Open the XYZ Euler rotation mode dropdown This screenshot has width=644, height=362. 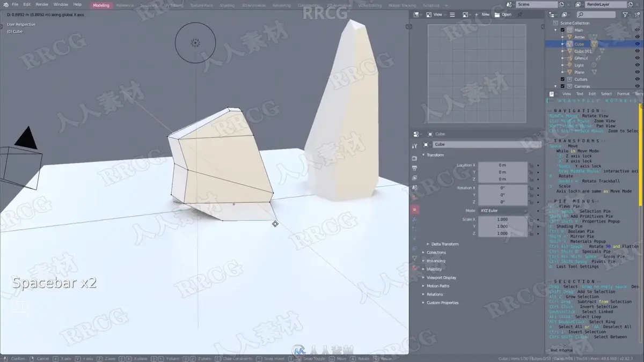coord(502,211)
